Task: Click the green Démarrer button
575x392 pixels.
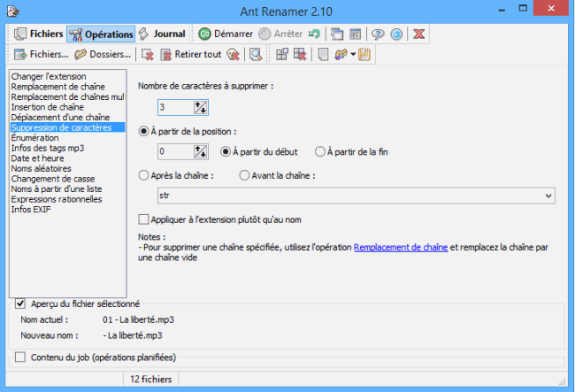Action: (x=226, y=35)
